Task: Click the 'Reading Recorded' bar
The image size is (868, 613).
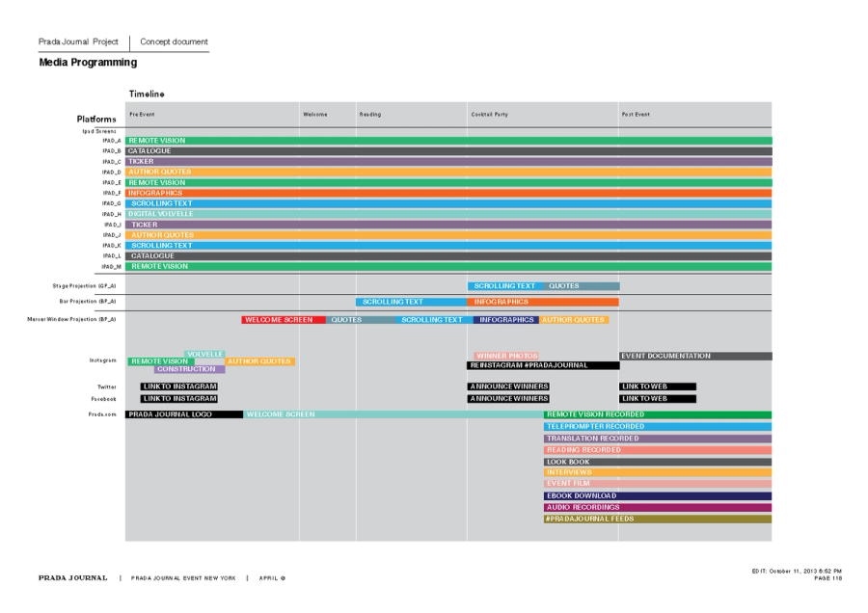Action: click(x=658, y=450)
